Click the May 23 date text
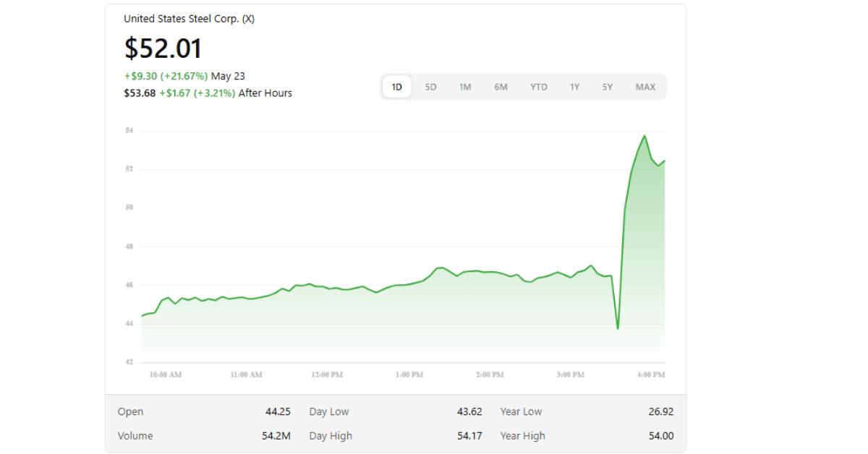The width and height of the screenshot is (868, 454). 228,76
